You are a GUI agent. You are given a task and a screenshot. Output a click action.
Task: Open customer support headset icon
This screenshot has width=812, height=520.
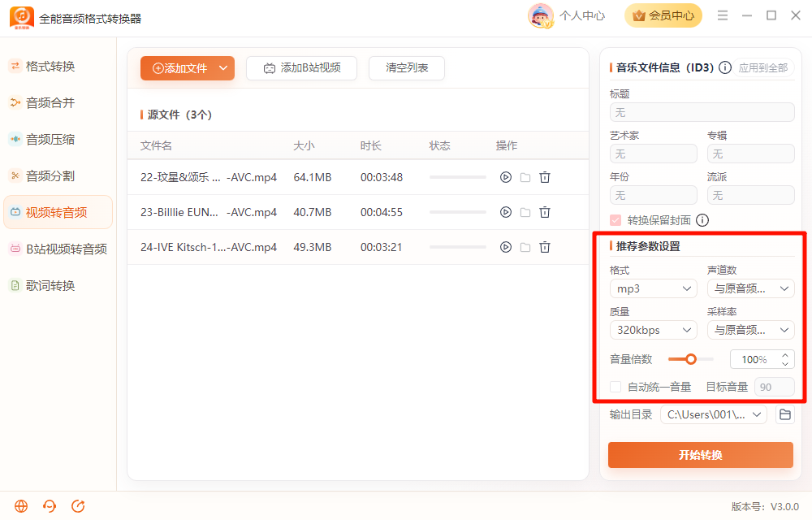pyautogui.click(x=50, y=506)
